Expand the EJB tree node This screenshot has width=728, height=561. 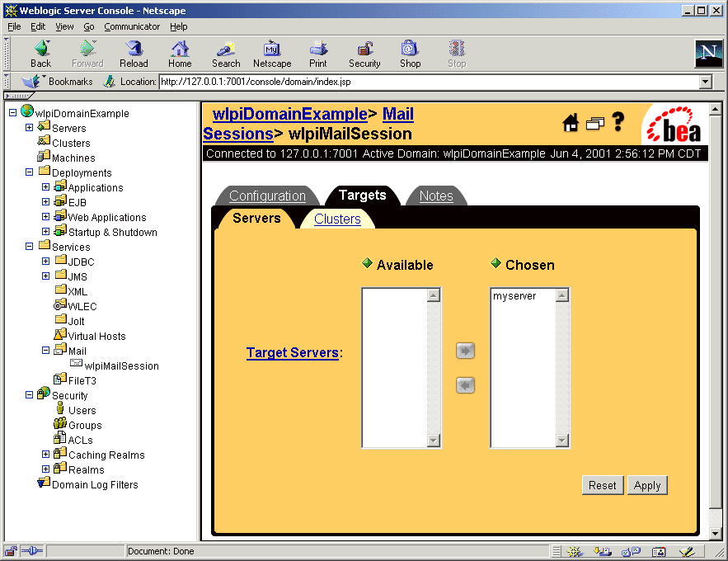point(45,202)
